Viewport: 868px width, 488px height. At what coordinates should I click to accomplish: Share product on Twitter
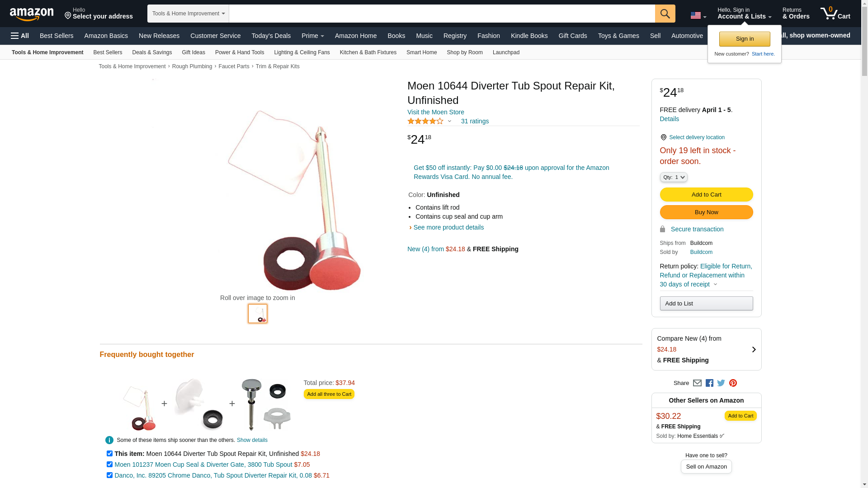point(721,383)
